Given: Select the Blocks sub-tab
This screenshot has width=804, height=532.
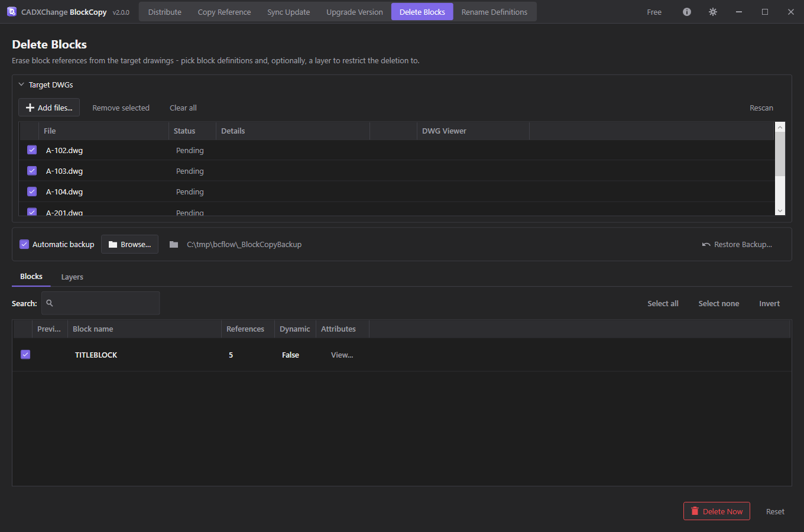Looking at the screenshot, I should click(x=31, y=277).
